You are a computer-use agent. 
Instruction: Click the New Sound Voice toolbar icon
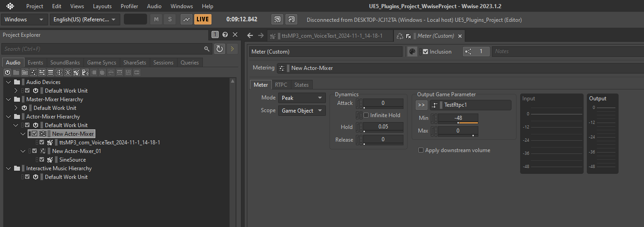click(85, 72)
